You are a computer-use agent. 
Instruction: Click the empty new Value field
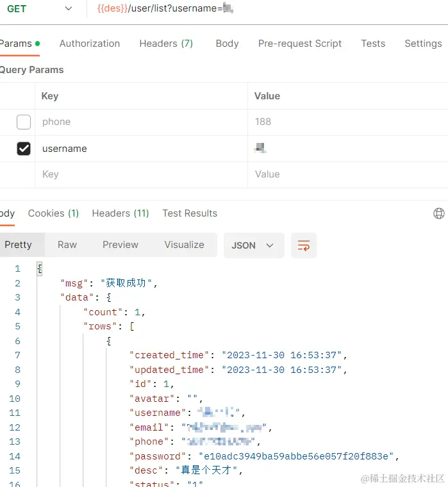[348, 174]
